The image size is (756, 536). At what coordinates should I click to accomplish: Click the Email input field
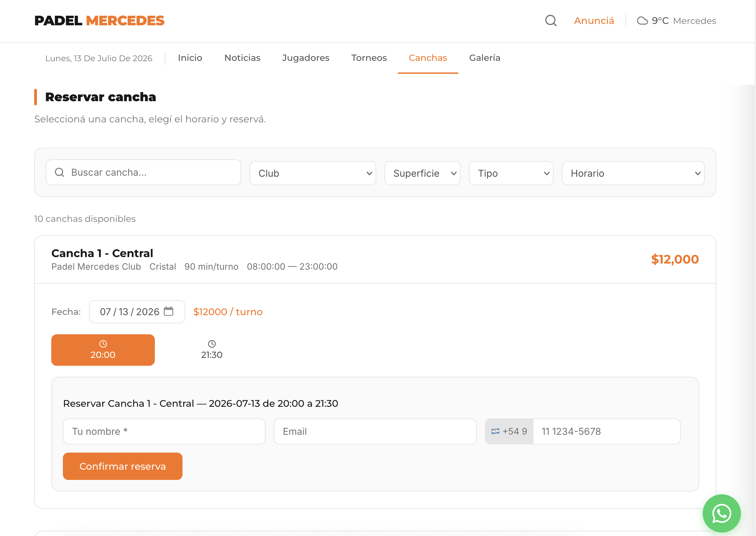375,431
